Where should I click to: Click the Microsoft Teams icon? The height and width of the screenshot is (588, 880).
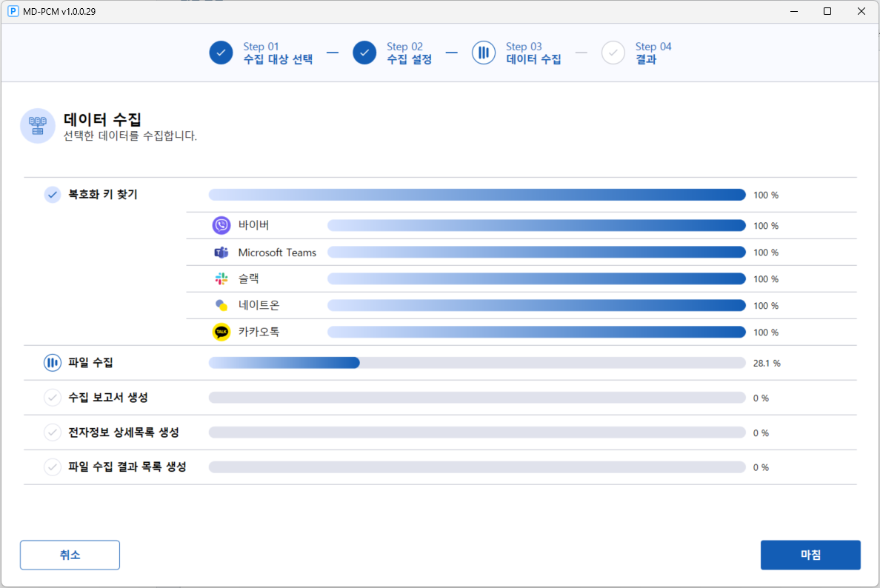221,253
